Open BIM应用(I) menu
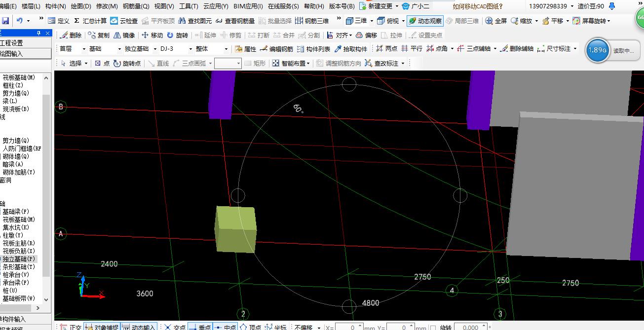The width and height of the screenshot is (644, 330). [x=248, y=6]
